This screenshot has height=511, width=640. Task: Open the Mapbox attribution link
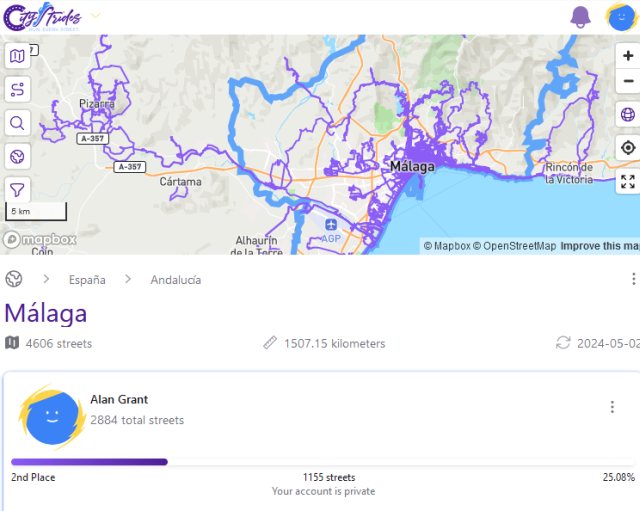[x=447, y=246]
